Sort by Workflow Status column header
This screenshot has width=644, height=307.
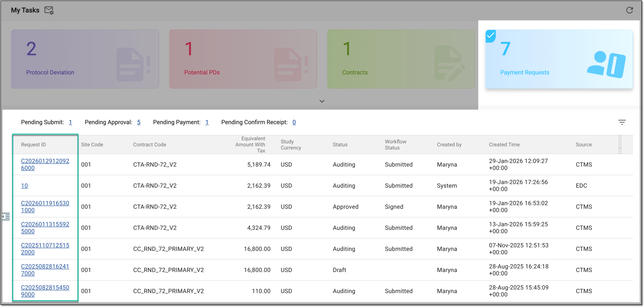(x=395, y=145)
